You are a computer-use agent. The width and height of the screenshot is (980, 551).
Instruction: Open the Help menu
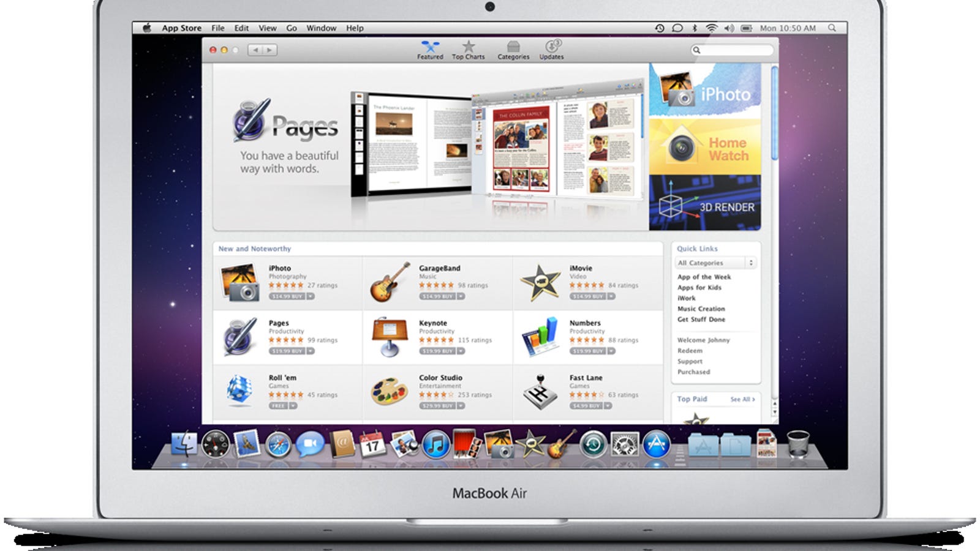pyautogui.click(x=355, y=28)
